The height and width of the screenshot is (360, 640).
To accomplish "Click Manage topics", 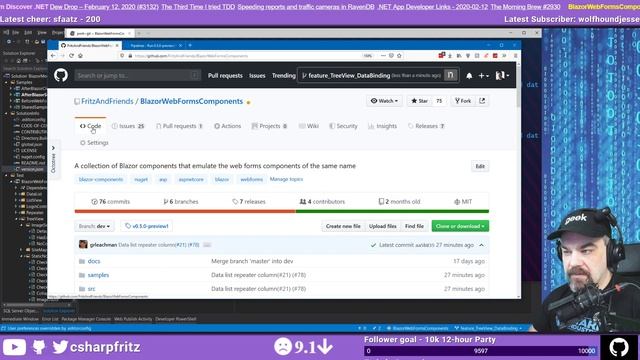I will (x=286, y=179).
